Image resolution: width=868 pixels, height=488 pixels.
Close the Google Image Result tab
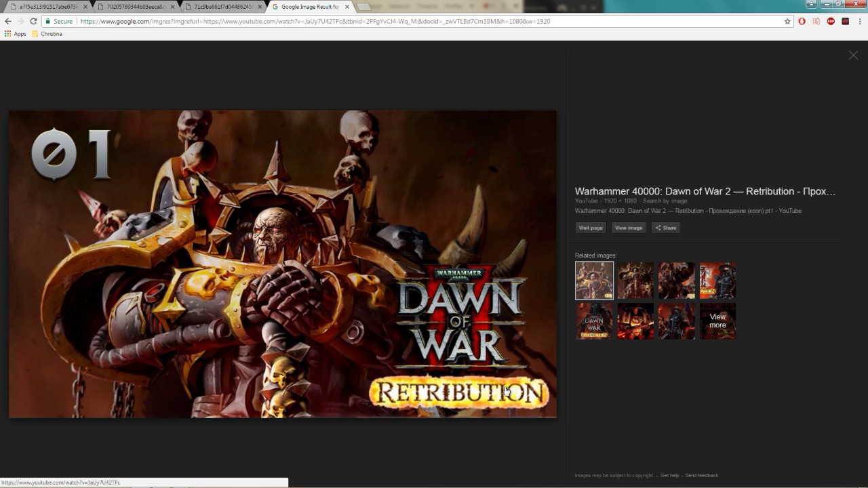348,7
